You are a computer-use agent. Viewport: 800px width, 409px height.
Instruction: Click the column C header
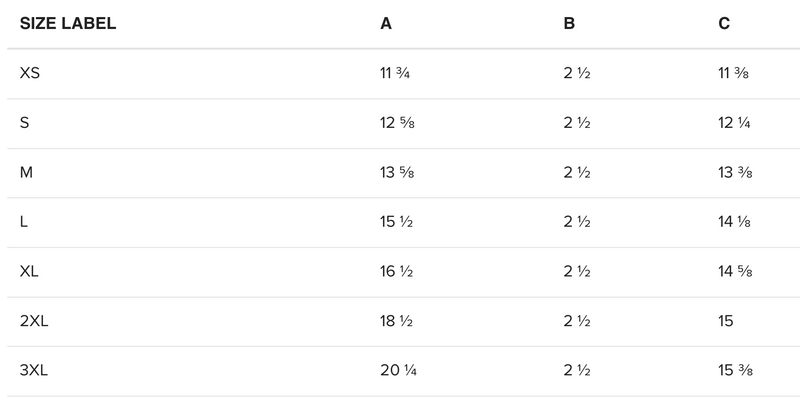pyautogui.click(x=724, y=24)
